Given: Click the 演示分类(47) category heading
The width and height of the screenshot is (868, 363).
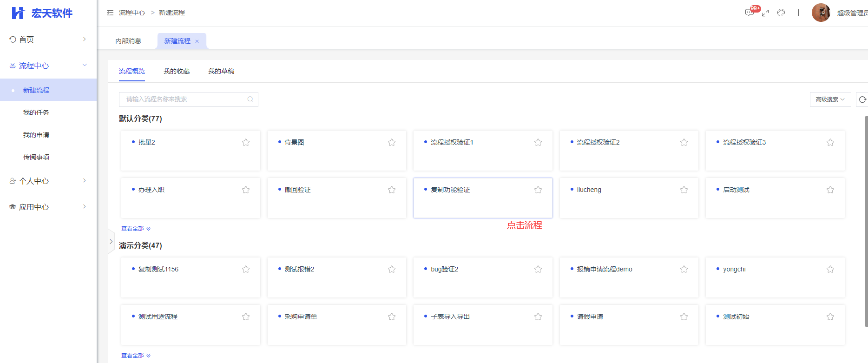Looking at the screenshot, I should [140, 246].
